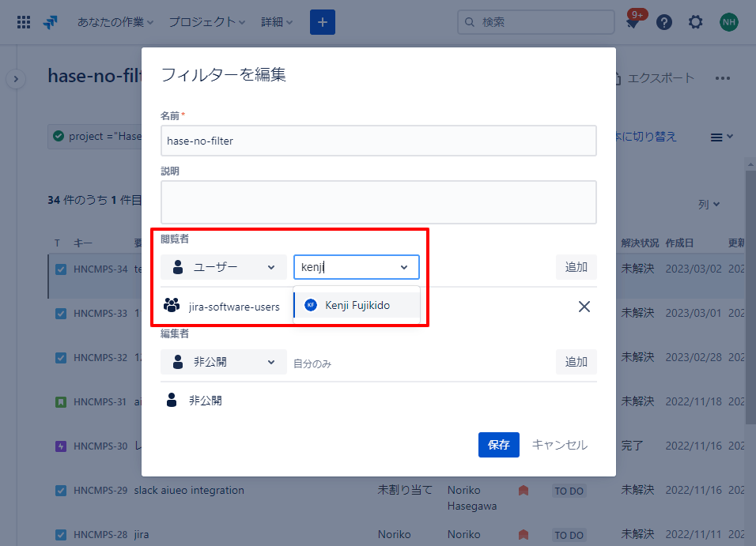Viewport: 756px width, 546px height.
Task: Open the list view switcher dropdown
Action: point(721,137)
